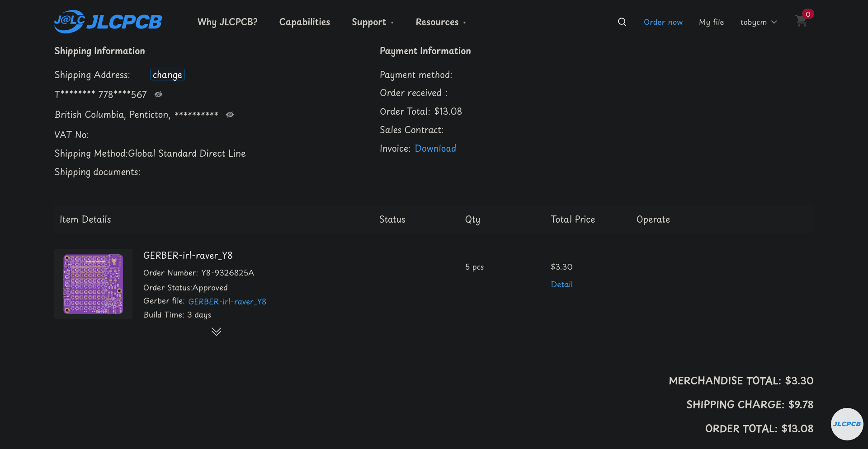The image size is (868, 449).
Task: Open the Resources dropdown menu
Action: 441,22
